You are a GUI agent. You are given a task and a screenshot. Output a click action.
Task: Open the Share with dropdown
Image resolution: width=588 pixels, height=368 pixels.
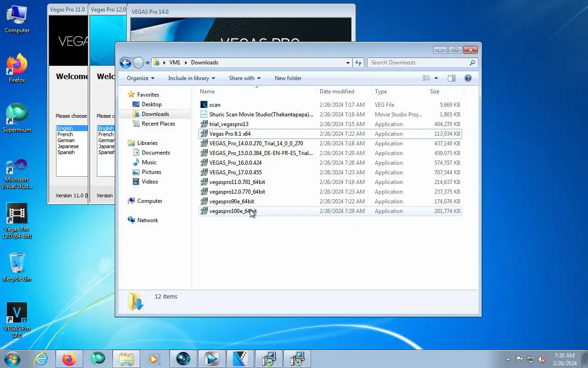coord(245,78)
